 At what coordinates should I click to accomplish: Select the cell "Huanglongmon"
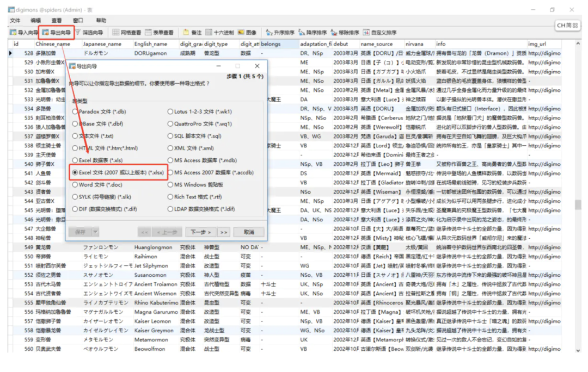pyautogui.click(x=156, y=247)
